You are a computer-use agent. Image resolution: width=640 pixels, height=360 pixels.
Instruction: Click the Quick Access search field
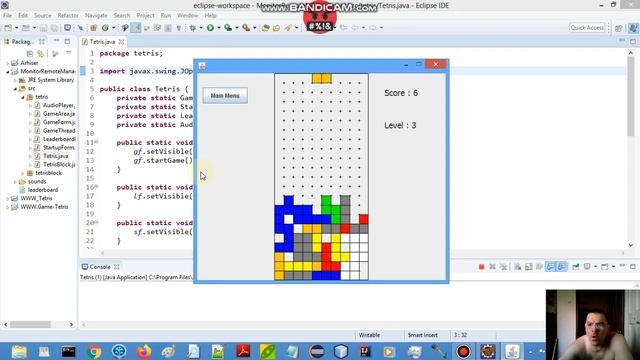click(x=587, y=28)
